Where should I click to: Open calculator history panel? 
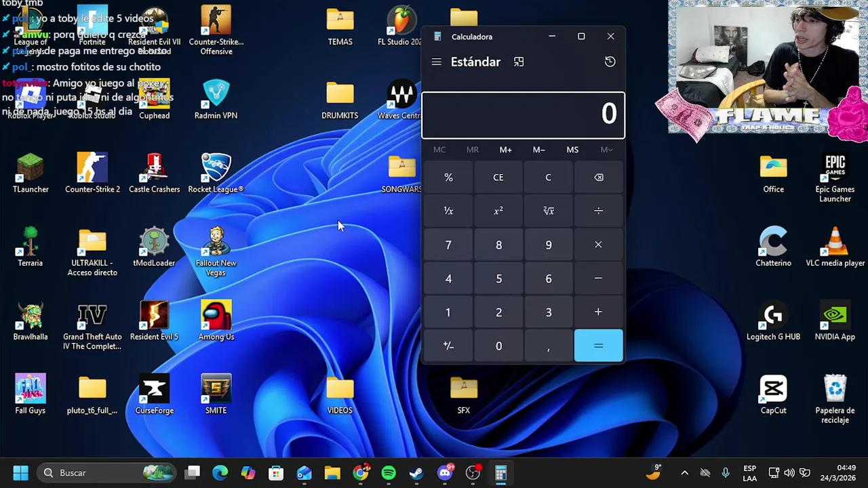pos(610,62)
